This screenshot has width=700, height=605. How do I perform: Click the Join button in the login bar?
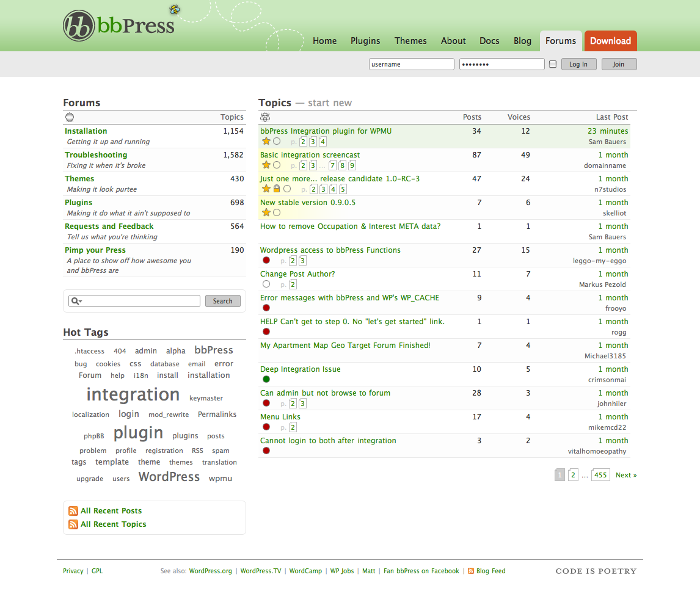pyautogui.click(x=619, y=64)
